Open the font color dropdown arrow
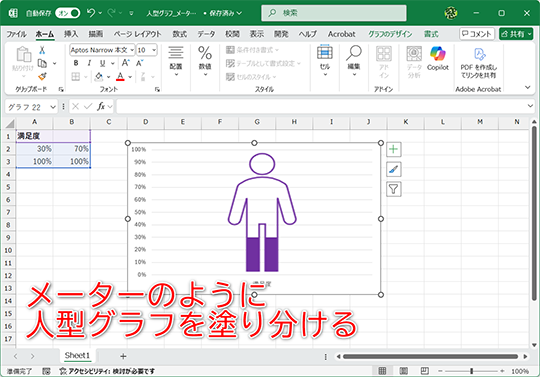 point(130,77)
